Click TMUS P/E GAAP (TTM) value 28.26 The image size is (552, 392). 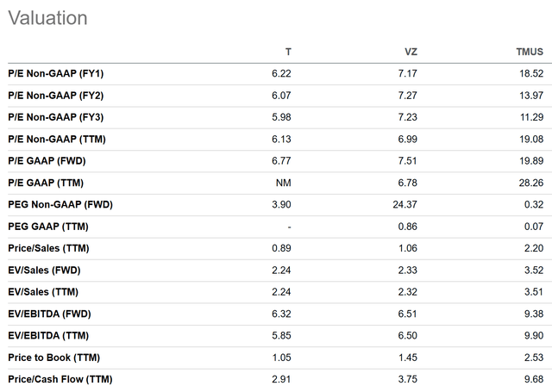(530, 183)
